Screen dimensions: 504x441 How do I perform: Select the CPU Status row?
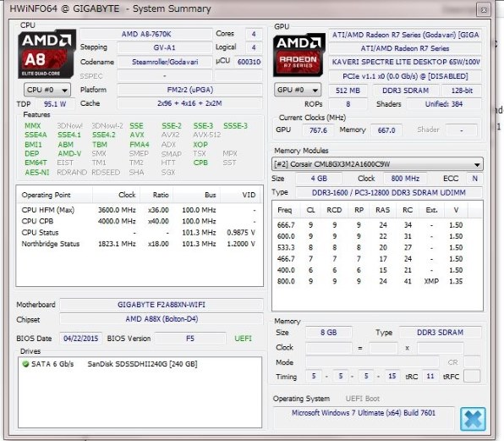[139, 233]
